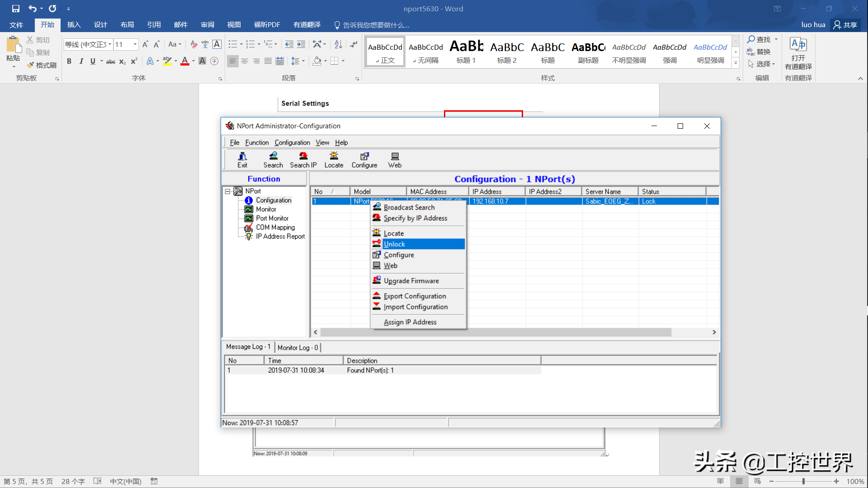Click the horizontal scrollbar right arrow
The width and height of the screenshot is (868, 488).
point(714,332)
